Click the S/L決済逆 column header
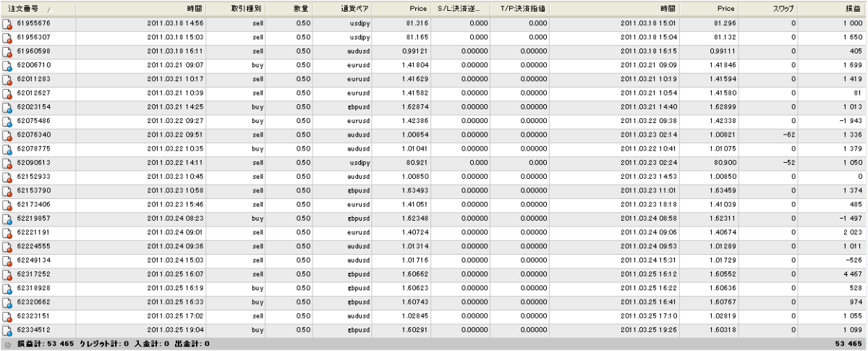Screen dimensions: 868x351 (460, 8)
